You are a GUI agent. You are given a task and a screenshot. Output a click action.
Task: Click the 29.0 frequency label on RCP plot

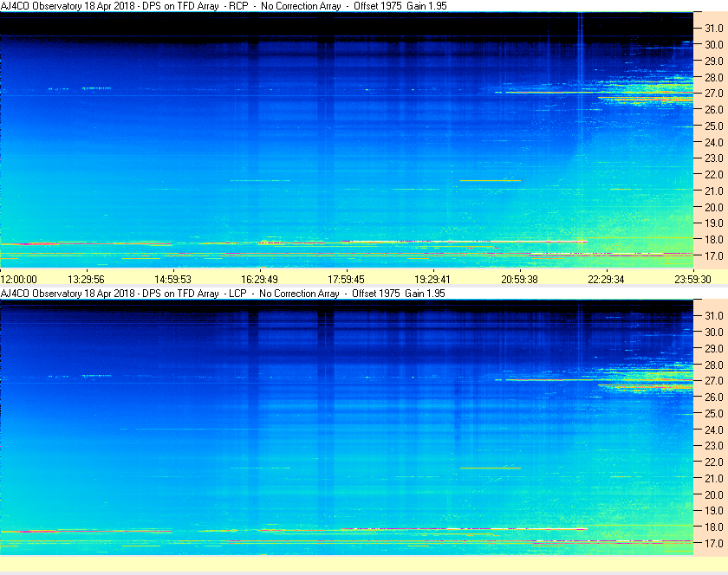714,61
